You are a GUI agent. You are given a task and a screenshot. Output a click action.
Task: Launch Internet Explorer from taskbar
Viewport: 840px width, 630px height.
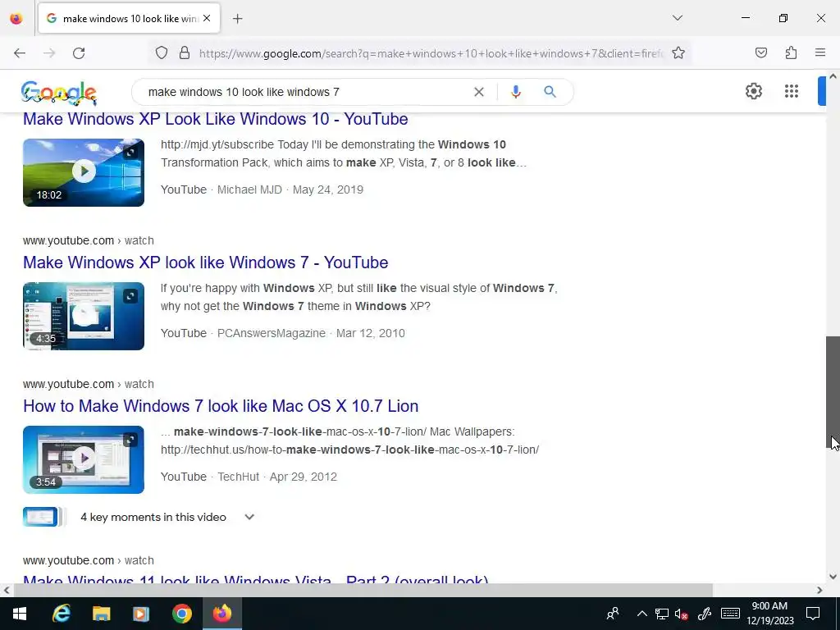tap(61, 614)
